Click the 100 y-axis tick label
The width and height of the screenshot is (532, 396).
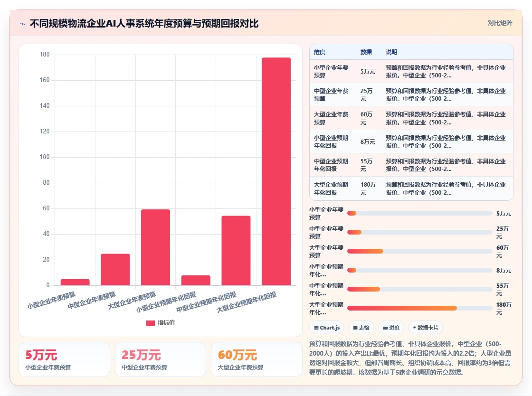coord(45,157)
